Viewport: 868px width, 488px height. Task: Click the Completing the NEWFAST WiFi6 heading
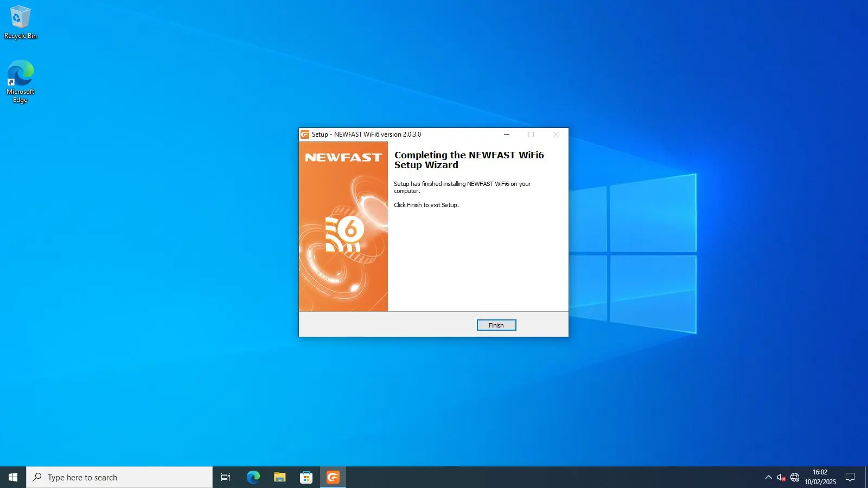(469, 160)
